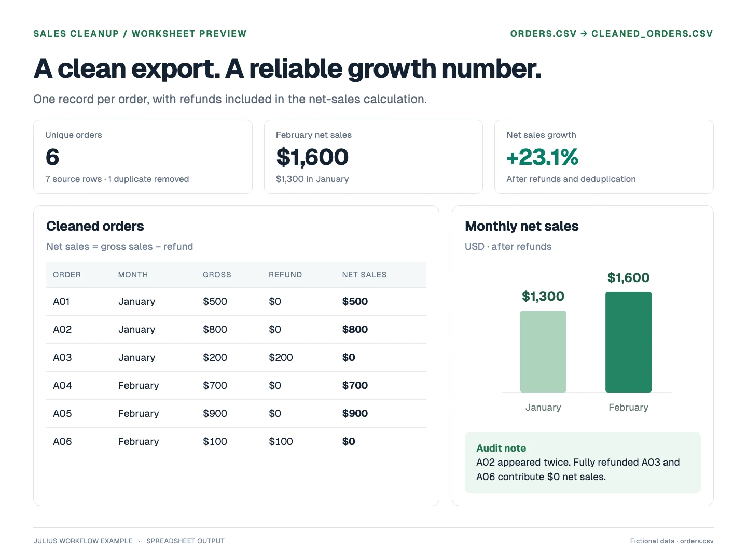Click the $0 net sales for A03

point(349,358)
